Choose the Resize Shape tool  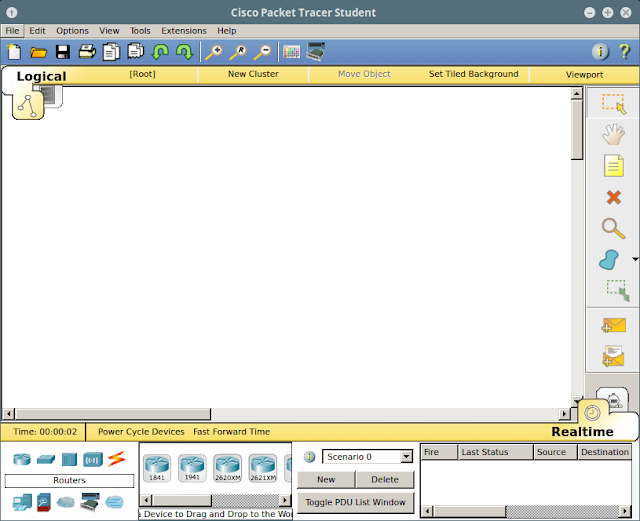618,290
